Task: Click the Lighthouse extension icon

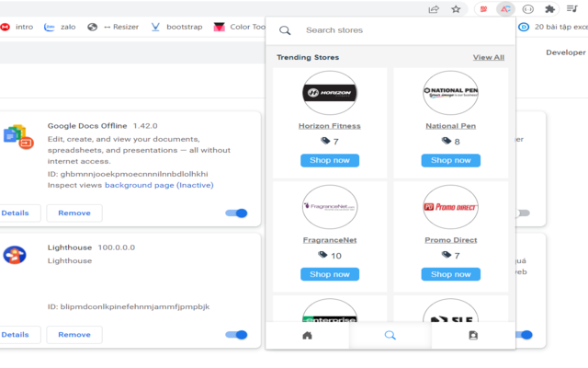Action: pyautogui.click(x=15, y=255)
